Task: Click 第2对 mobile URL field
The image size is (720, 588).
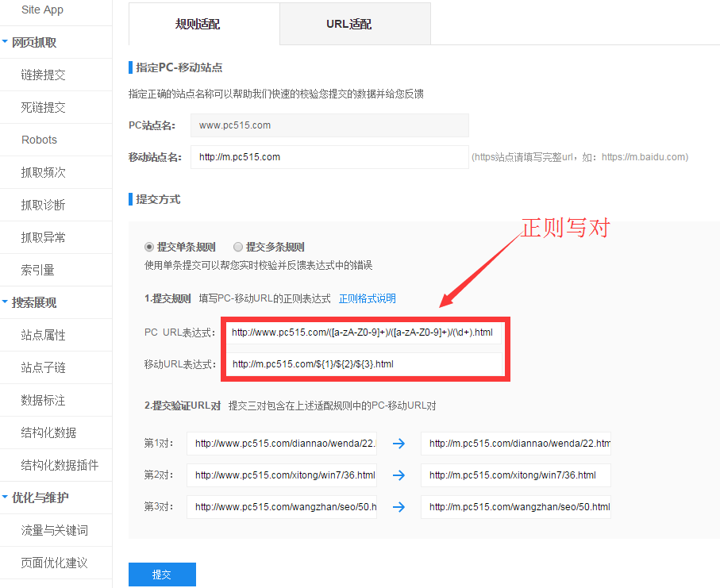Action: point(516,475)
